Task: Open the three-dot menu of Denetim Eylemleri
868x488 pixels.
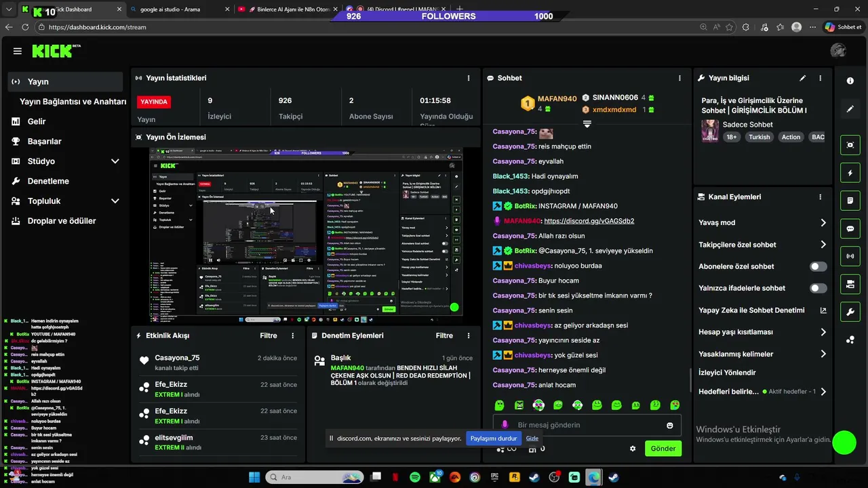Action: click(468, 335)
